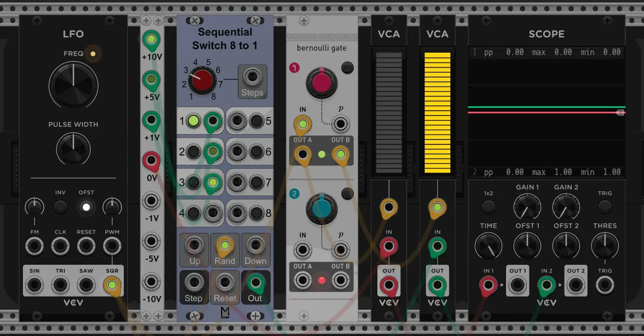Toggle the LFO OFST offset switch

pos(86,207)
